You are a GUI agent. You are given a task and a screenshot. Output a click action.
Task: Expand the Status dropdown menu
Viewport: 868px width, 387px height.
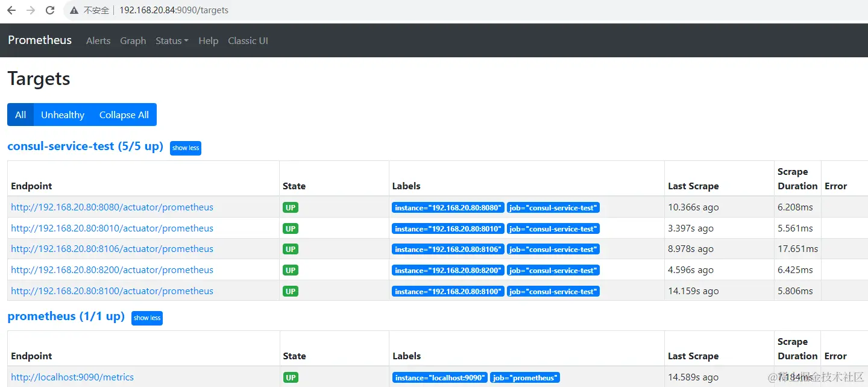(x=172, y=41)
